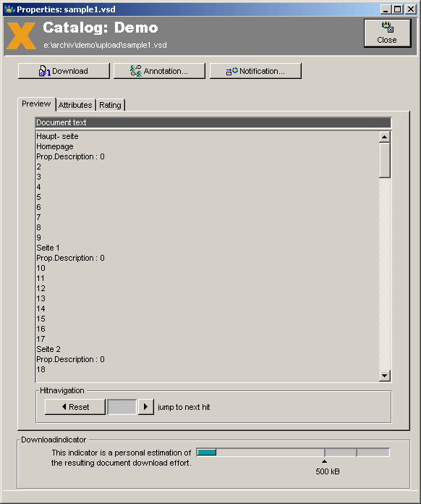Click the download indicator progress bar

pyautogui.click(x=293, y=453)
